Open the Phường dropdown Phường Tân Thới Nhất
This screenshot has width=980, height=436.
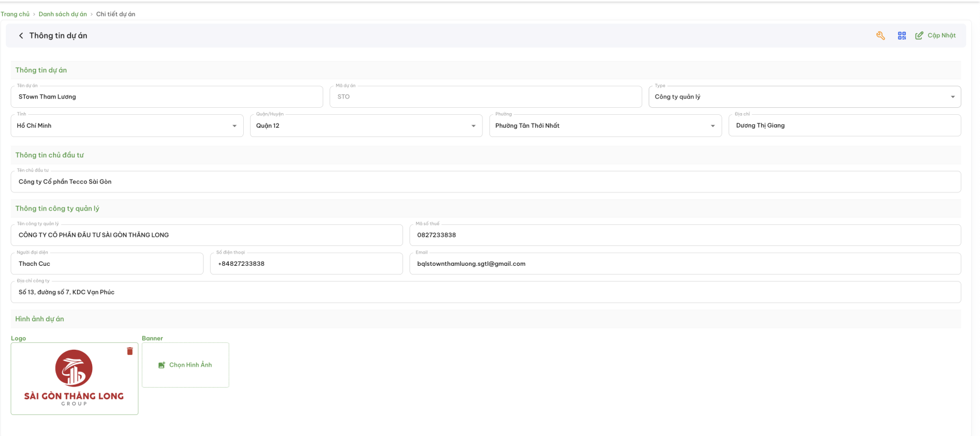[x=605, y=126]
